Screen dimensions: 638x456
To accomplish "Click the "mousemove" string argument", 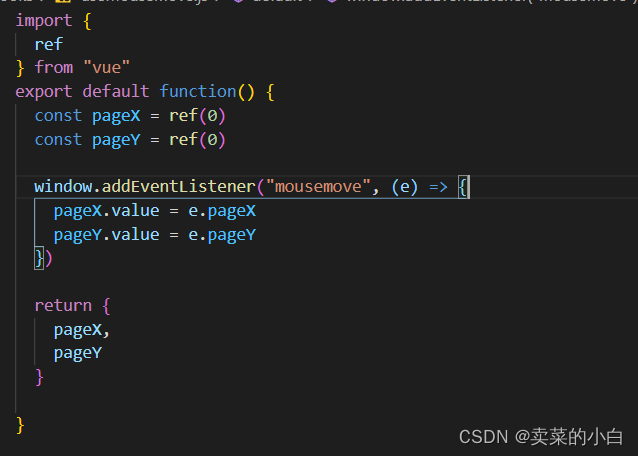I will (x=318, y=187).
